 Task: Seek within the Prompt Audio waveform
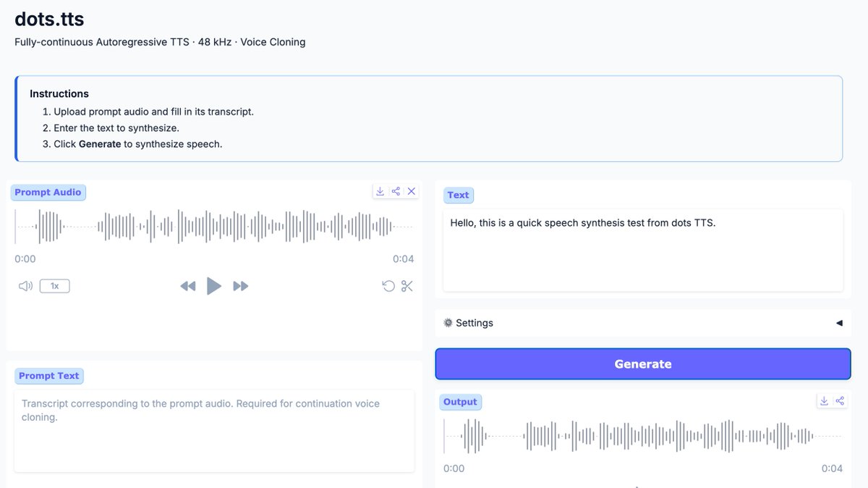point(214,227)
